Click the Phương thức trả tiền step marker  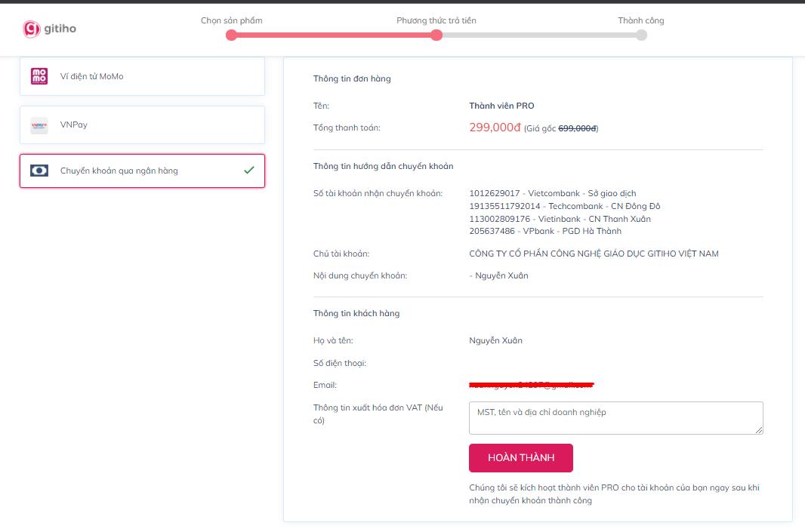point(436,35)
